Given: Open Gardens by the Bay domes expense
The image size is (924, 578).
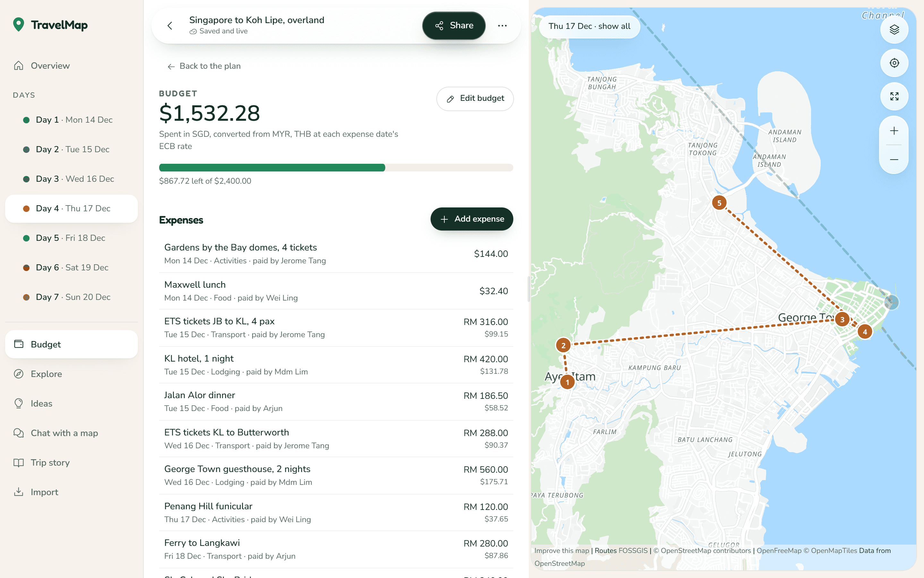Looking at the screenshot, I should pos(336,254).
